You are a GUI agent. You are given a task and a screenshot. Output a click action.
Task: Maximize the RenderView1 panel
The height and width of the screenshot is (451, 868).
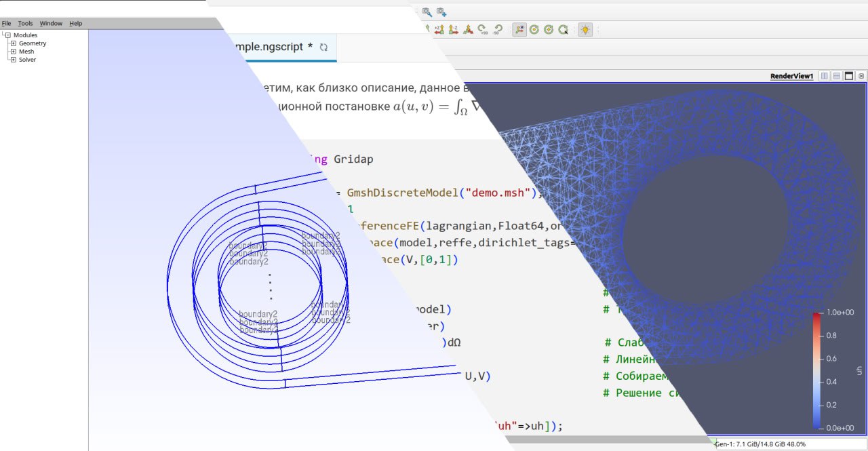[848, 76]
